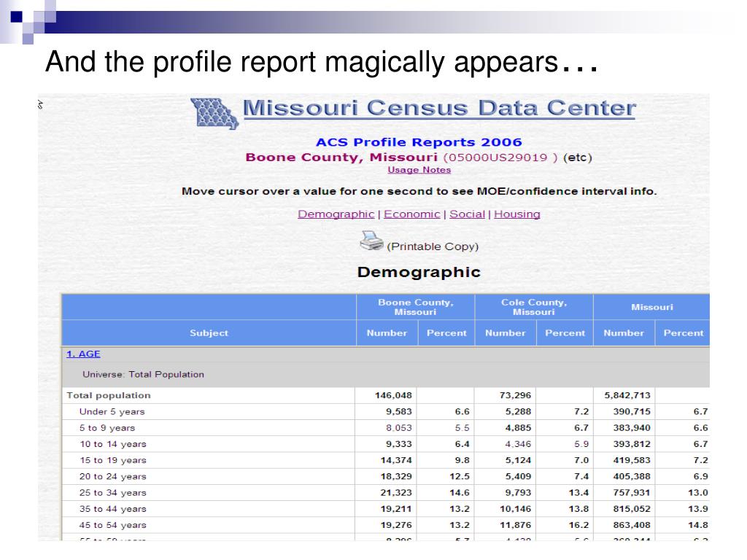Click the value 390,715 in Missouri column
This screenshot has width=747, height=560.
click(x=632, y=411)
